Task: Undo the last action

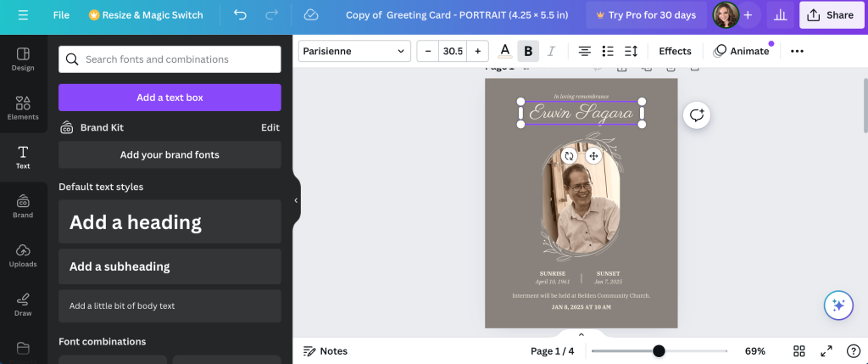Action: [240, 15]
